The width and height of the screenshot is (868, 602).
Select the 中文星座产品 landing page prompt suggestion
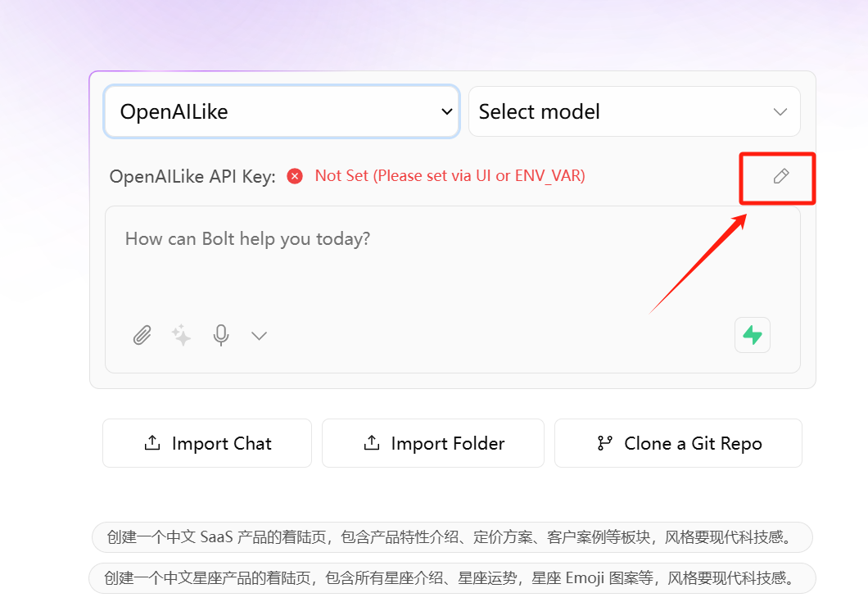tap(452, 578)
